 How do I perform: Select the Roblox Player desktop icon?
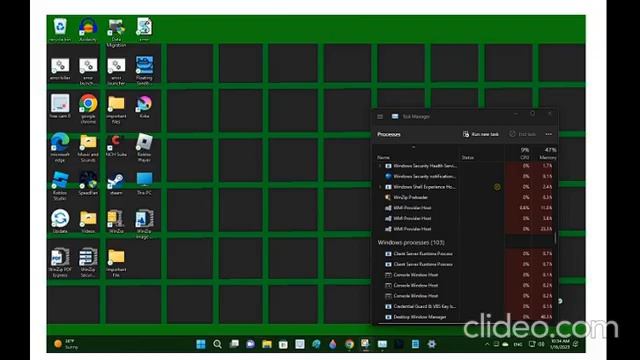(x=144, y=147)
